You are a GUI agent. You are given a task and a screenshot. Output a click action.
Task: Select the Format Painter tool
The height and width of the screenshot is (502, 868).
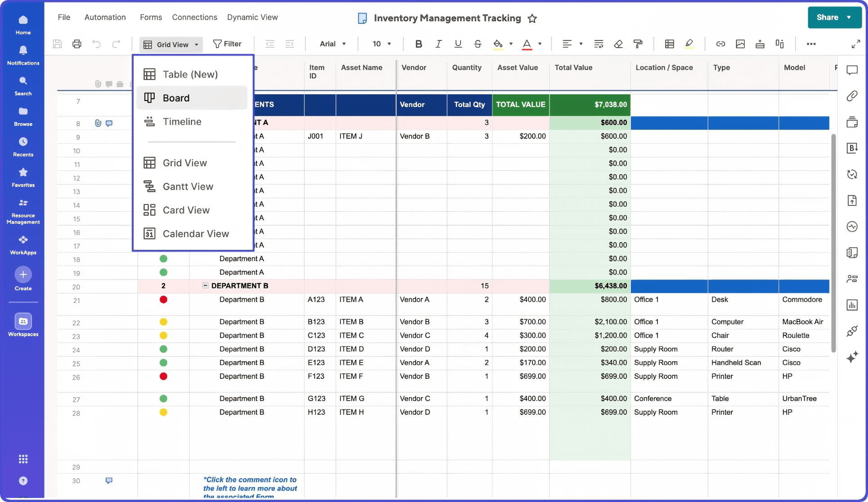pyautogui.click(x=638, y=44)
